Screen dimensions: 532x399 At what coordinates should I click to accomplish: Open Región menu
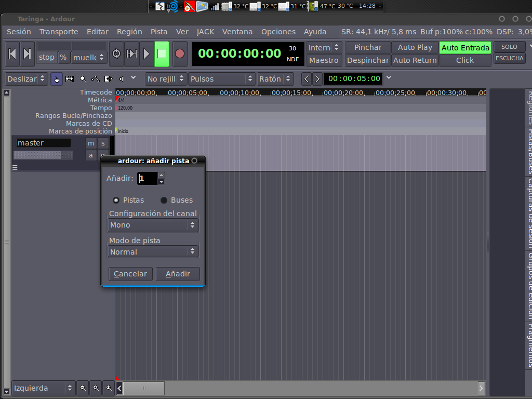click(x=129, y=32)
